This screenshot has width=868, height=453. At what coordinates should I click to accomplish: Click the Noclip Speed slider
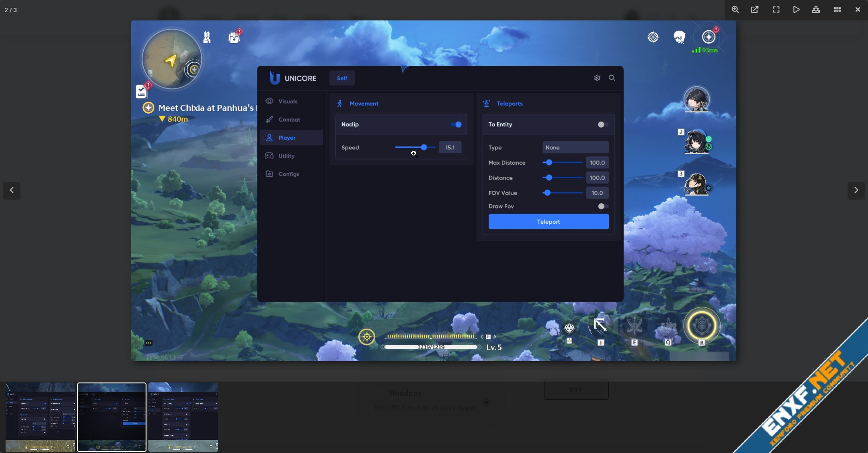[x=415, y=147]
